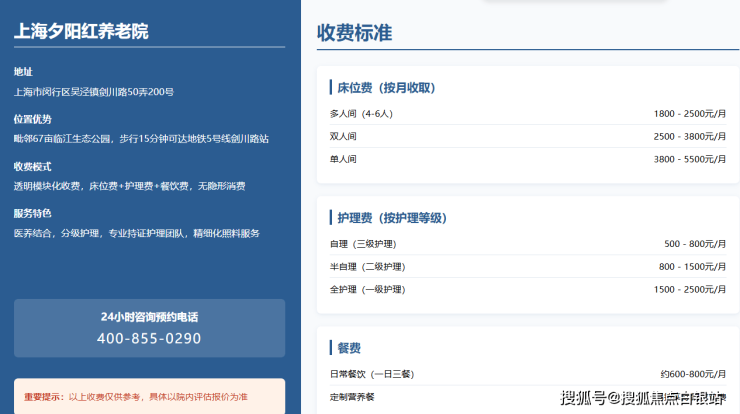Click the 餐费 section title
740x414 pixels.
349,348
